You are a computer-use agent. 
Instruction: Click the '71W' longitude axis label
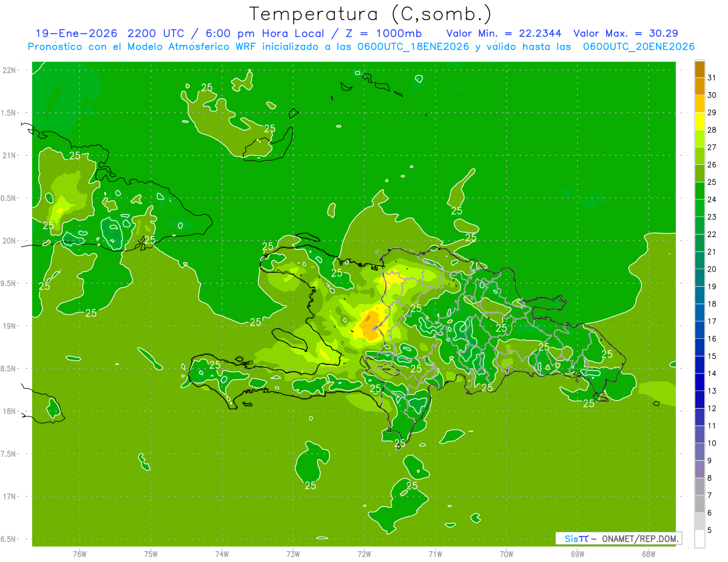pyautogui.click(x=435, y=554)
